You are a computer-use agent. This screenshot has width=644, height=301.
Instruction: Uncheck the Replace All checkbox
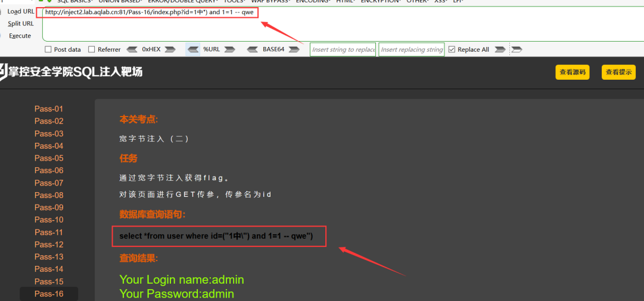(x=452, y=49)
